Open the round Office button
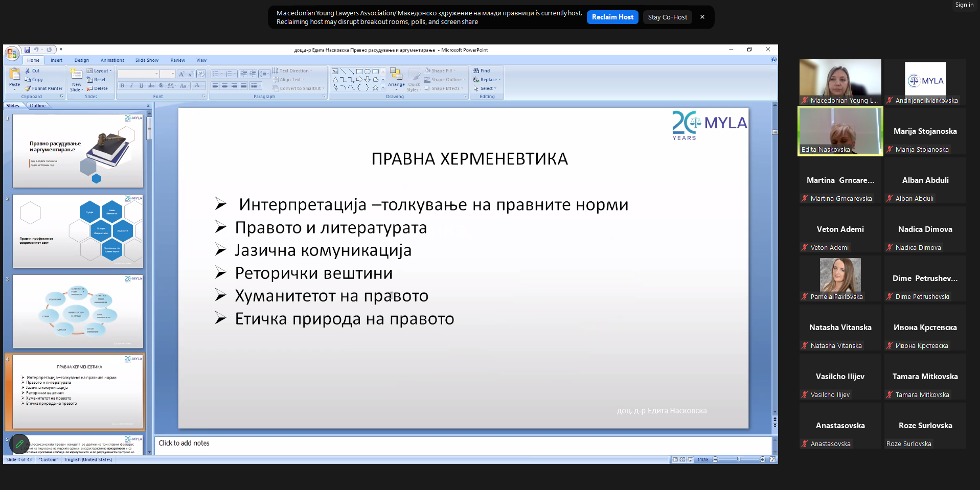Viewport: 980px width, 490px height. point(12,53)
